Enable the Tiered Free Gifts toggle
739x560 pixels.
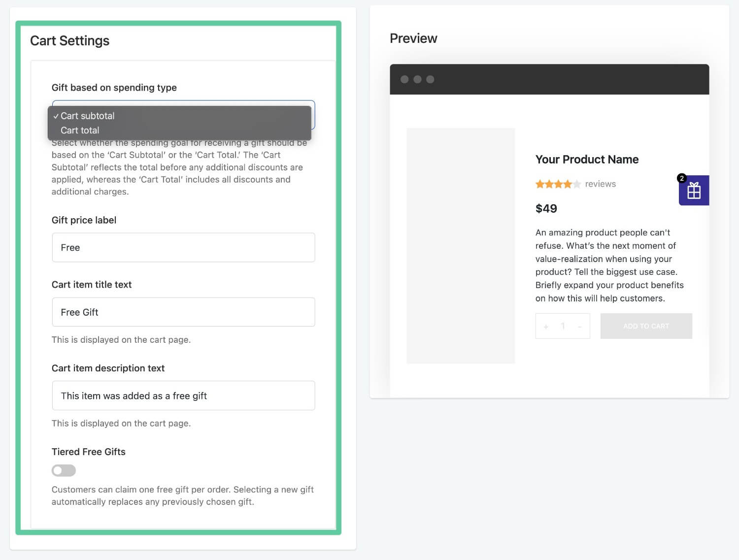pos(64,470)
